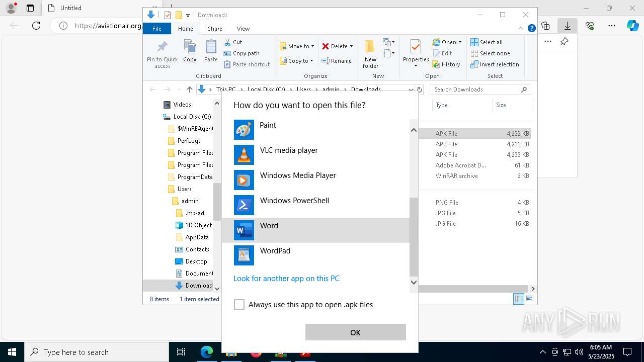644x362 pixels.
Task: Open the File menu tab
Action: 157,29
